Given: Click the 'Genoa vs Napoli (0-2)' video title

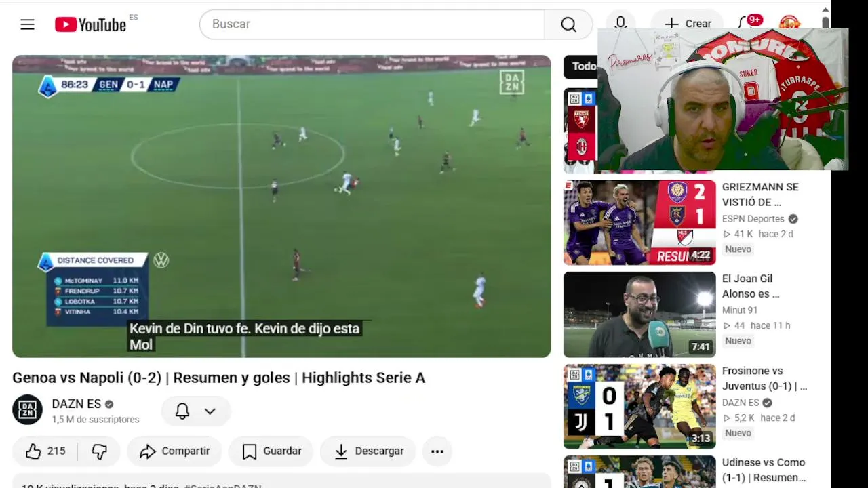Looking at the screenshot, I should point(218,378).
